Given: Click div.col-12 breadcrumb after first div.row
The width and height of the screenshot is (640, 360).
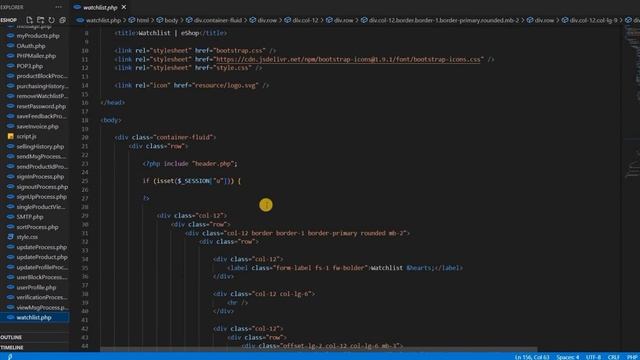Looking at the screenshot, I should 305,20.
